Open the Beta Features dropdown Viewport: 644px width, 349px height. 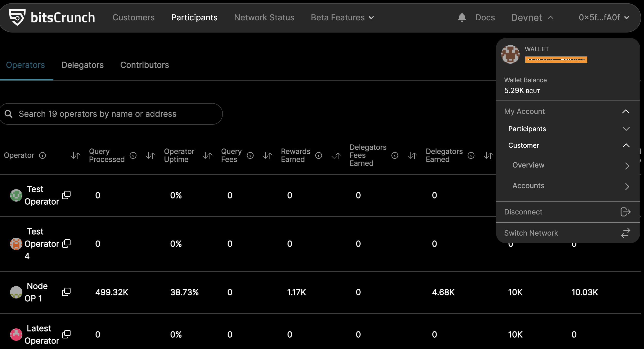click(342, 18)
